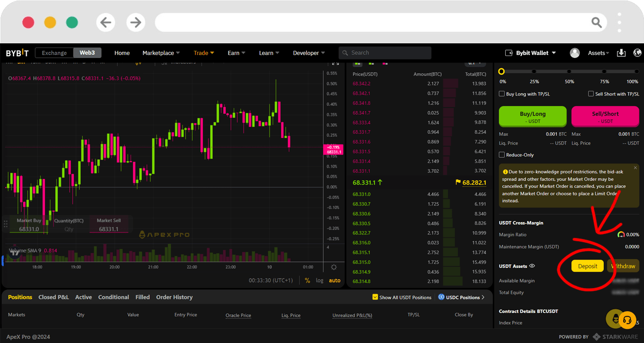The width and height of the screenshot is (644, 343).
Task: Open the Closed P&L tab
Action: [53, 297]
